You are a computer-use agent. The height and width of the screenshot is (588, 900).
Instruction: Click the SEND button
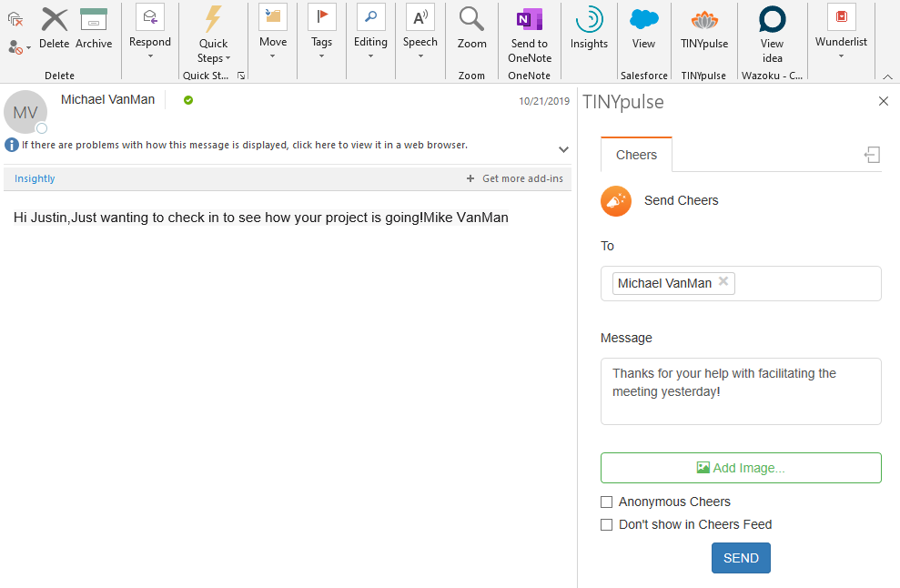coord(741,558)
